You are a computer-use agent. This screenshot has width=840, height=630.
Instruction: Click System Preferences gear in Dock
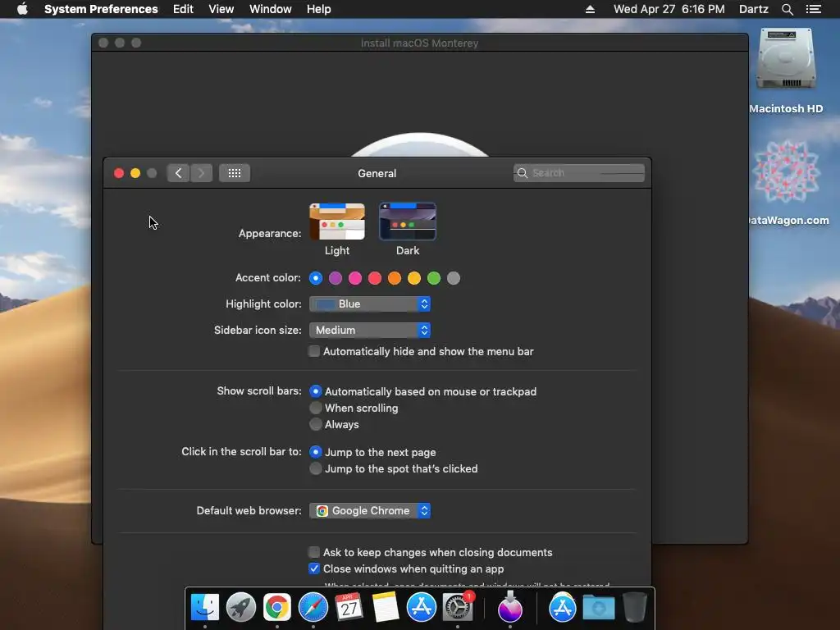click(458, 608)
